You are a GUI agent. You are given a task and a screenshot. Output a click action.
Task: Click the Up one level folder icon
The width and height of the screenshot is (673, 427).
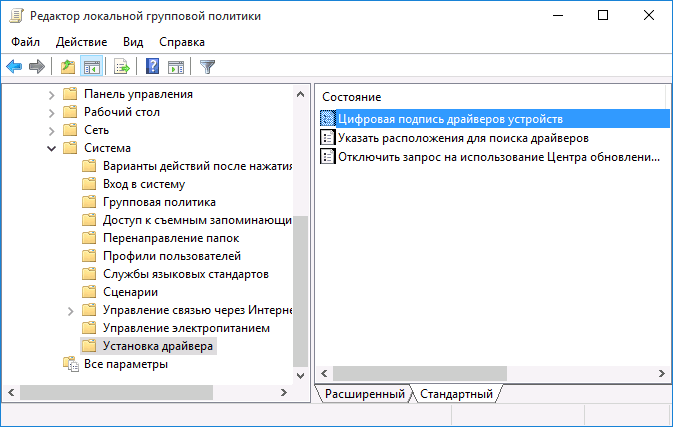pyautogui.click(x=67, y=67)
